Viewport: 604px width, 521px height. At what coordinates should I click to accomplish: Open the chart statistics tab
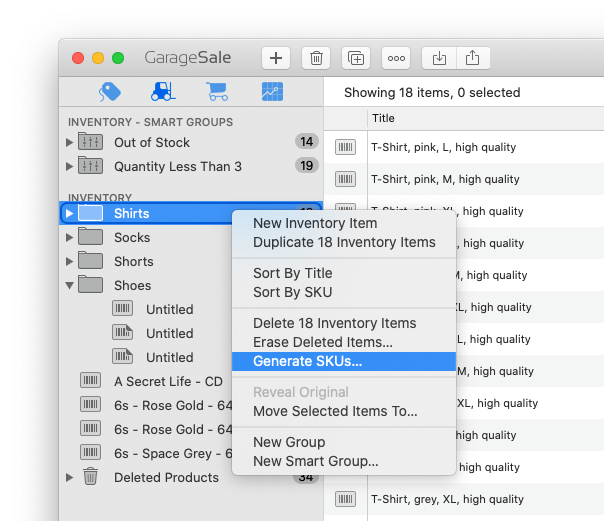(x=271, y=92)
